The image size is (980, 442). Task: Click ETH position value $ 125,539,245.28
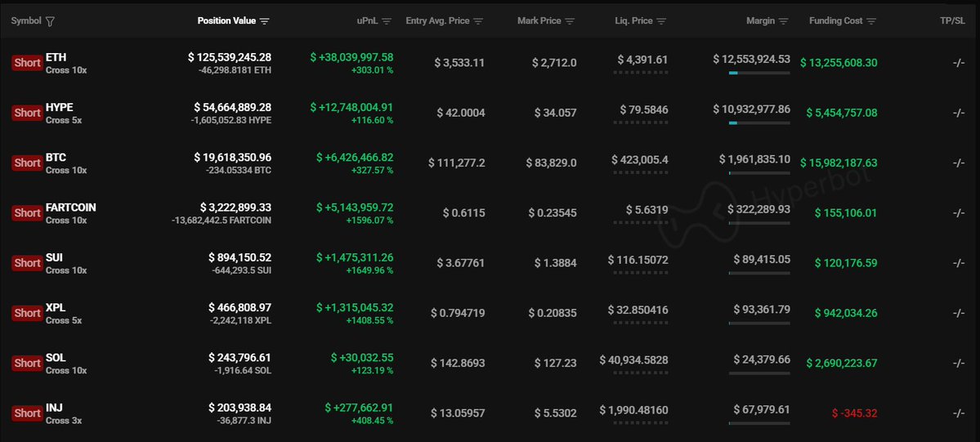[x=230, y=57]
